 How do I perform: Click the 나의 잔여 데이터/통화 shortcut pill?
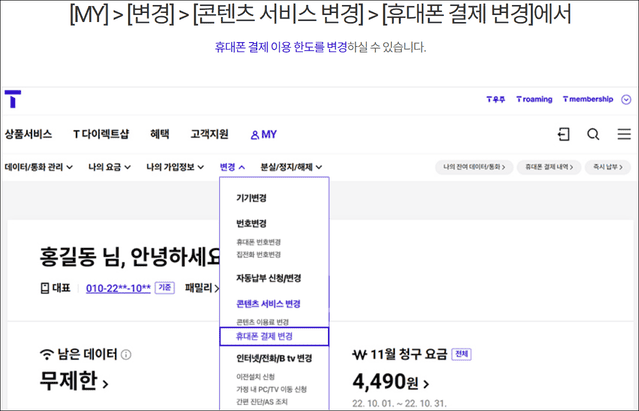coord(474,167)
